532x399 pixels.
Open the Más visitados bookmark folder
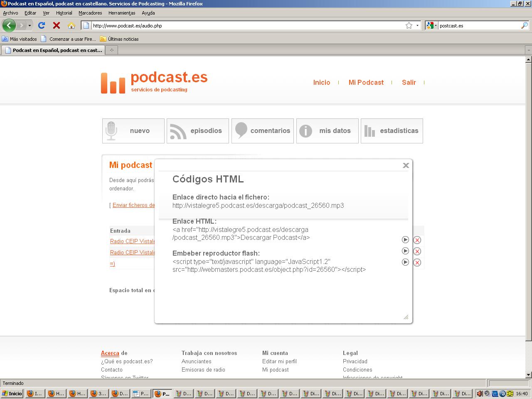[20, 39]
